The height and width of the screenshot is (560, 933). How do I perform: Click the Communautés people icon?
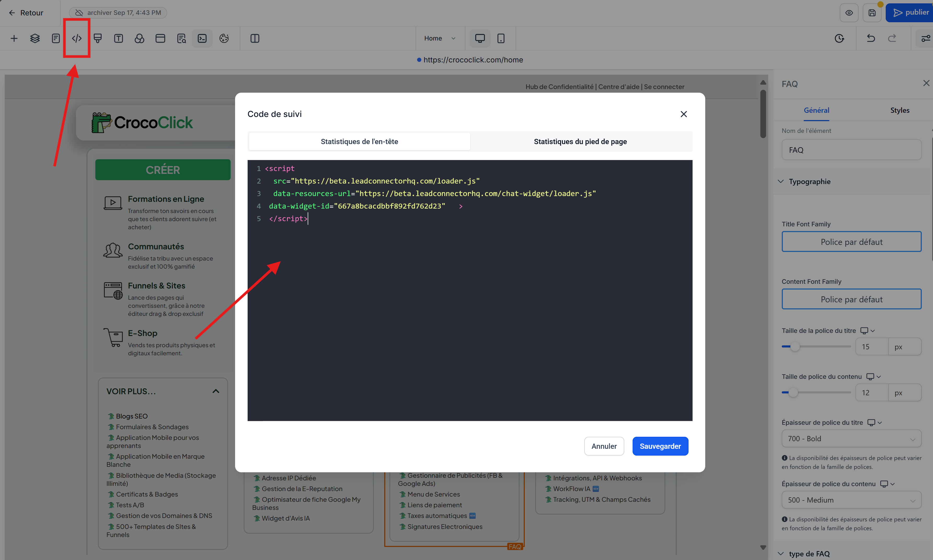coord(113,250)
